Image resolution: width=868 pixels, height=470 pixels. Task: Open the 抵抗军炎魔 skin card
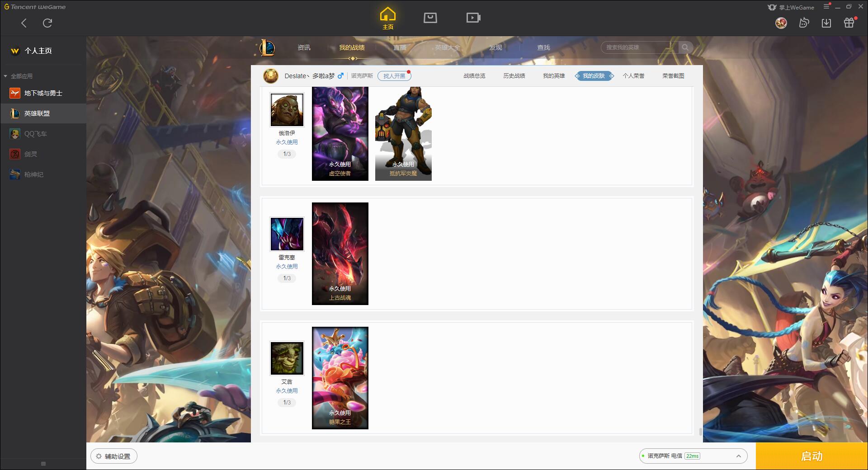pos(403,134)
